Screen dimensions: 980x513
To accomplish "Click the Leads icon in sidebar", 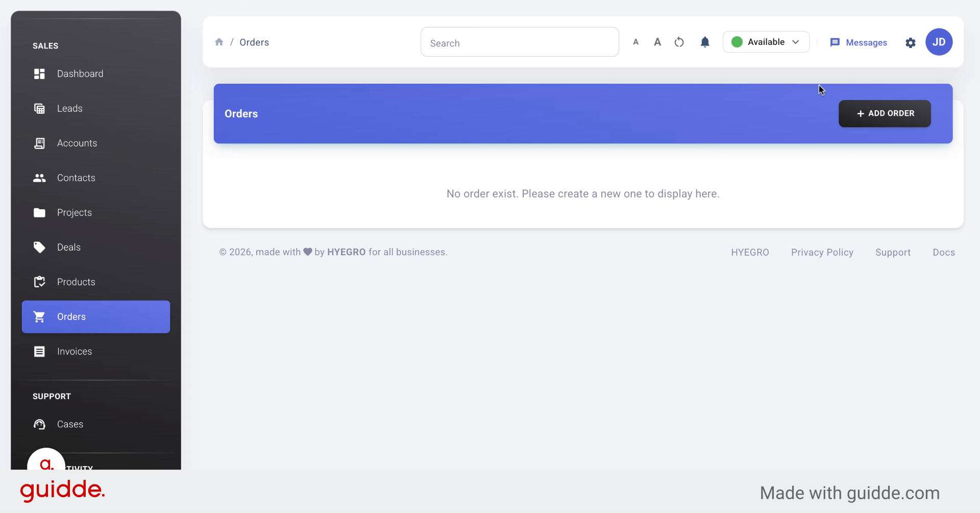I will 39,109.
